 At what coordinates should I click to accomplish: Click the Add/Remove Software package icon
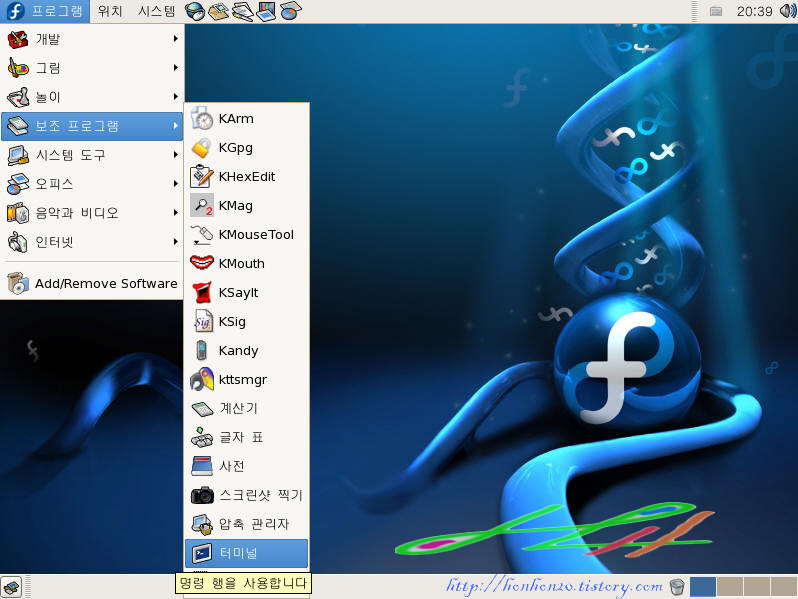click(x=18, y=283)
